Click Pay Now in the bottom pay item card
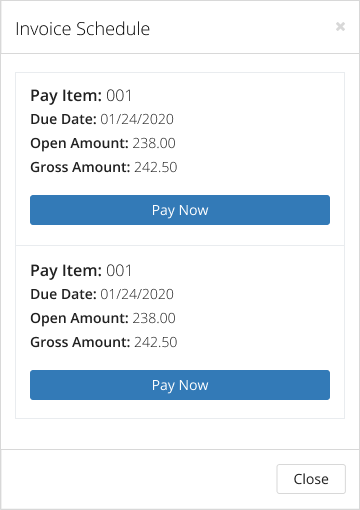The height and width of the screenshot is (510, 360). 180,385
